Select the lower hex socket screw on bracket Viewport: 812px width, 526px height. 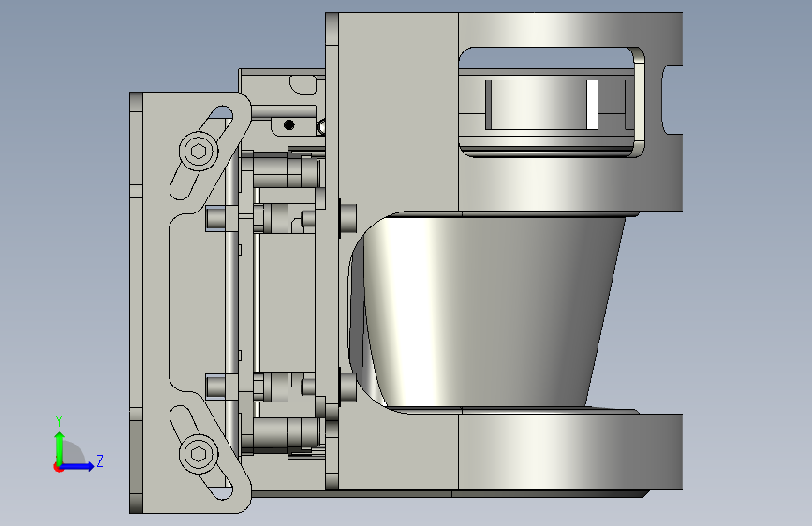(199, 454)
